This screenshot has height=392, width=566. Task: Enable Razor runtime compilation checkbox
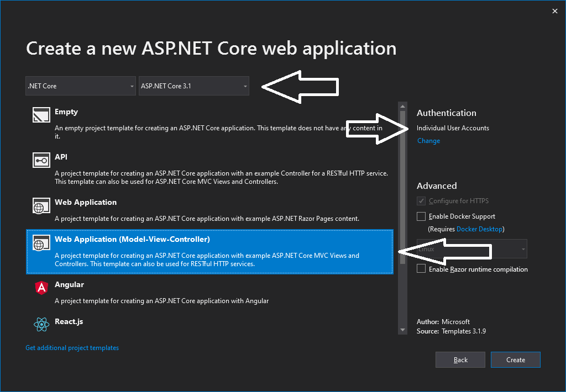coord(421,269)
